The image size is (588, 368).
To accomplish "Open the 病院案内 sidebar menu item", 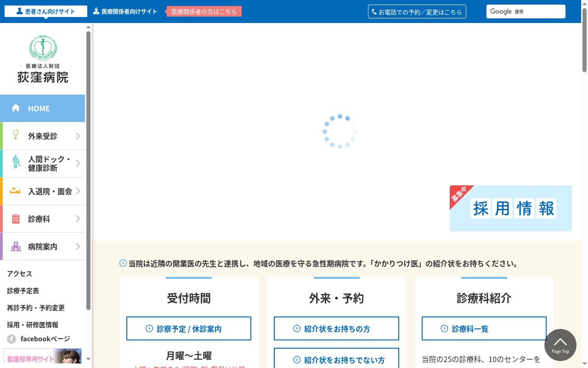I will tap(42, 247).
